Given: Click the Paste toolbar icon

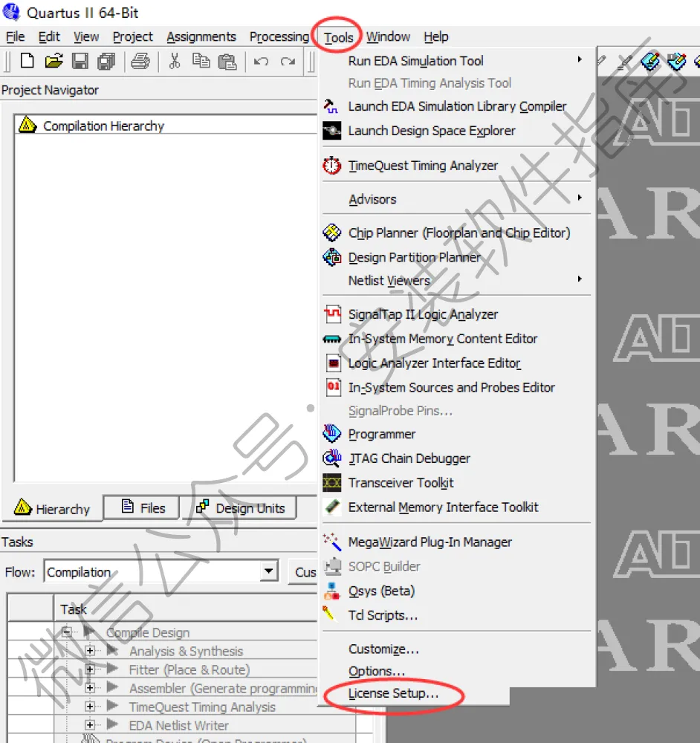Looking at the screenshot, I should tap(227, 62).
